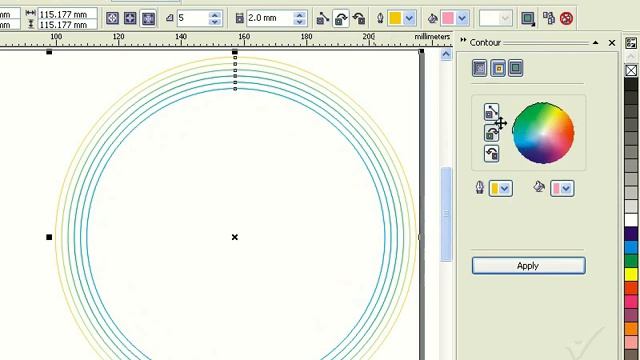Select the Outside contour button in property bar

148,18
